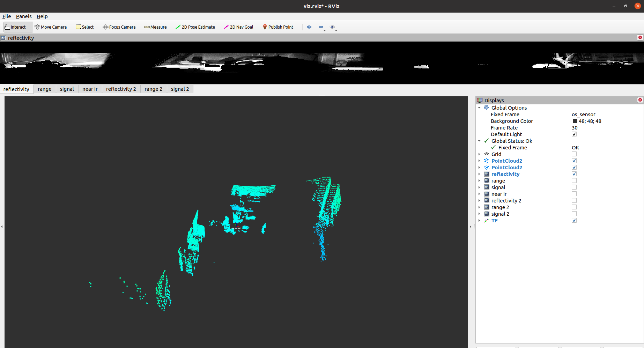Click the signal display image icon
The image size is (644, 348).
click(x=487, y=187)
